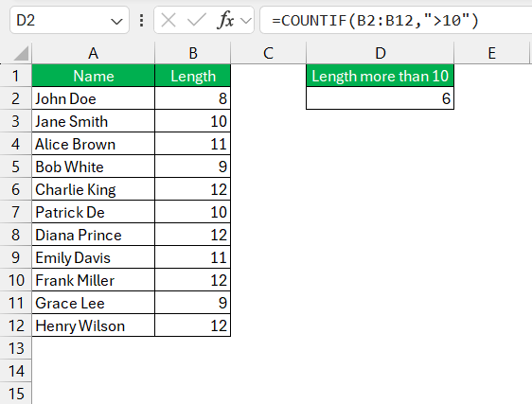The height and width of the screenshot is (404, 532).
Task: Select result cell D2 showing 6
Action: tap(380, 98)
